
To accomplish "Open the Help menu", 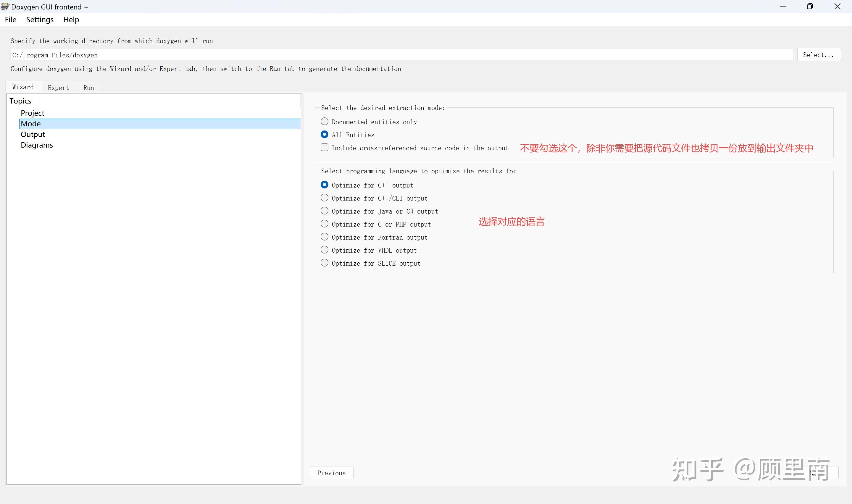I will (x=71, y=20).
